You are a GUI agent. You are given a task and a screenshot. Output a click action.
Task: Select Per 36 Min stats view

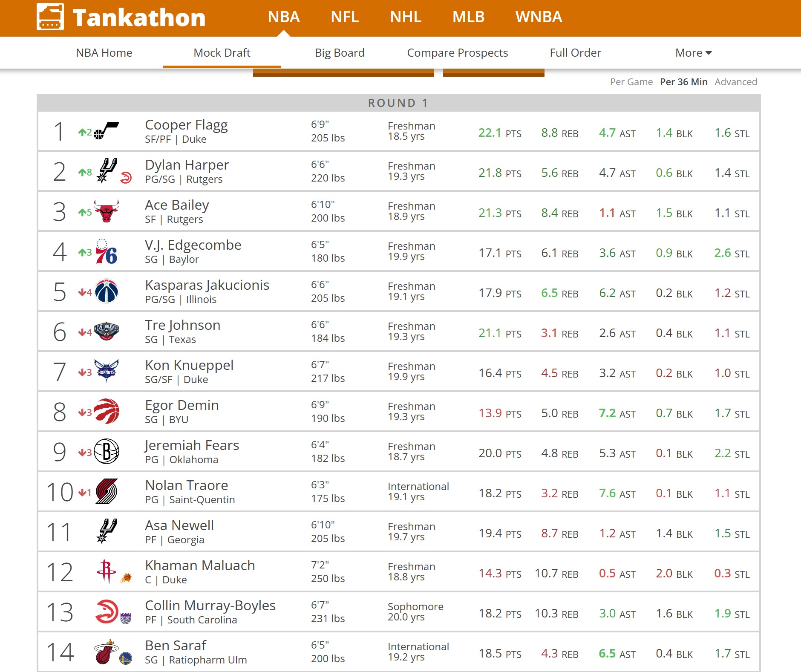(x=684, y=82)
